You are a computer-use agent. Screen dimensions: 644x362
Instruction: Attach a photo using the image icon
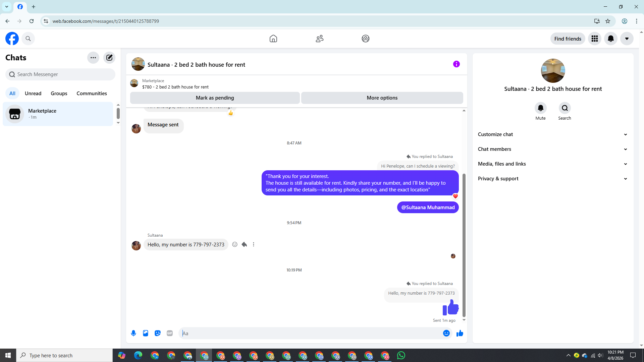click(146, 333)
